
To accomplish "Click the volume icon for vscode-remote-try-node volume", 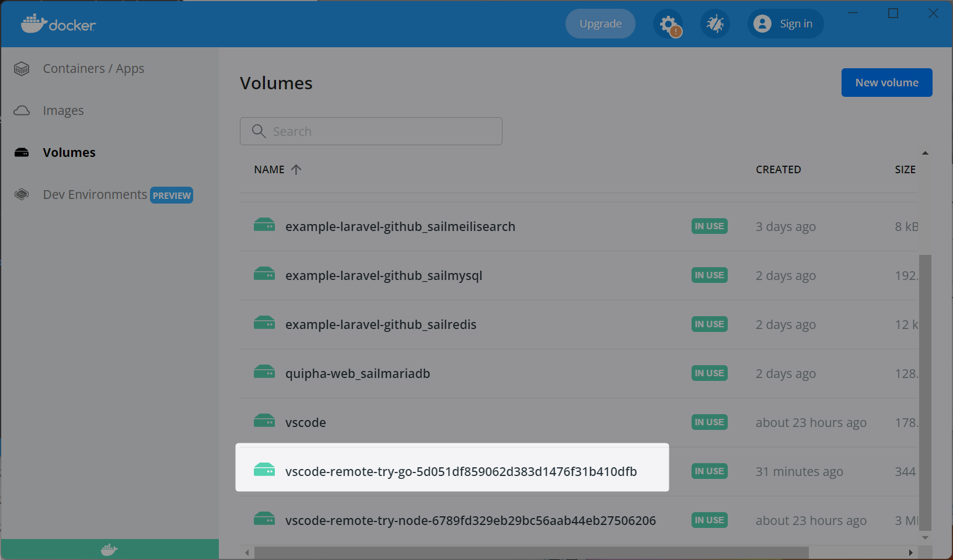I will [264, 519].
